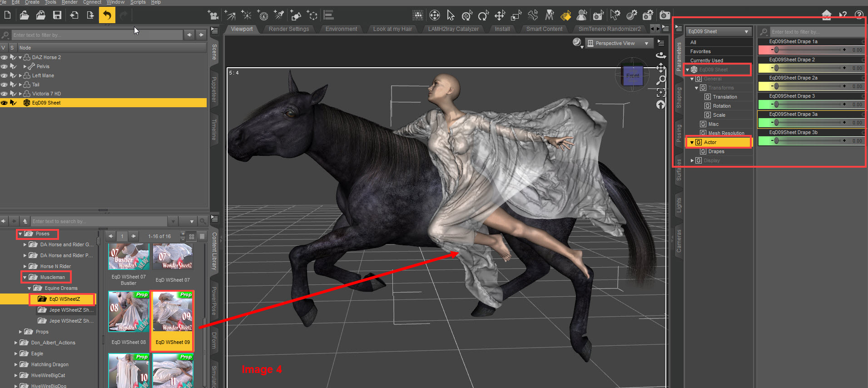Select the Translate move tool
Image resolution: width=868 pixels, height=388 pixels.
(500, 15)
